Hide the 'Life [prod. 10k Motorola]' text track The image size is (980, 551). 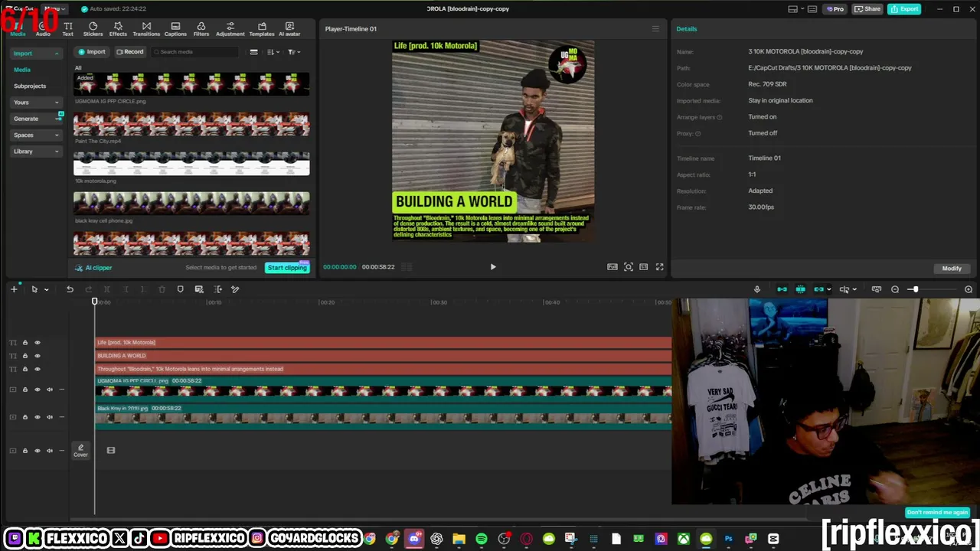click(x=37, y=343)
